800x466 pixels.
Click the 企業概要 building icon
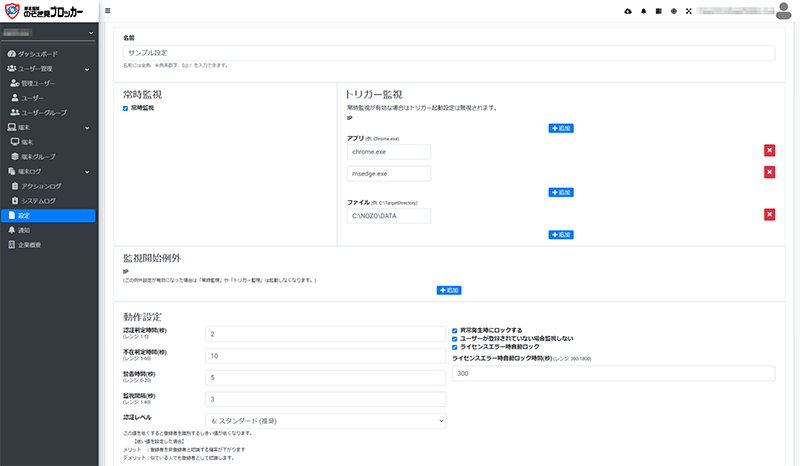point(12,245)
